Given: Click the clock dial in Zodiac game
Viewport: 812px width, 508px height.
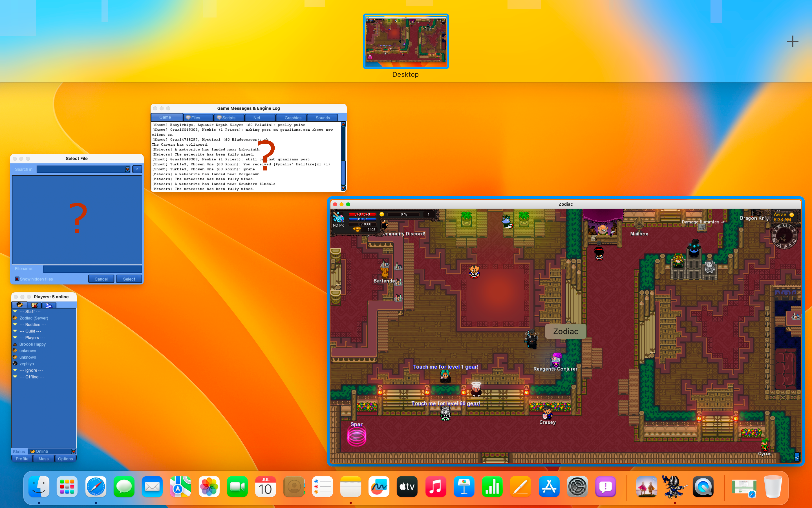Looking at the screenshot, I should 784,236.
